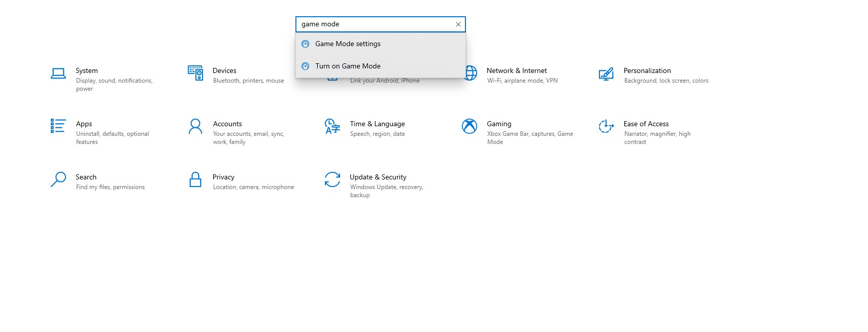Image resolution: width=868 pixels, height=332 pixels.
Task: Open the Time & Language icon
Action: tap(332, 126)
